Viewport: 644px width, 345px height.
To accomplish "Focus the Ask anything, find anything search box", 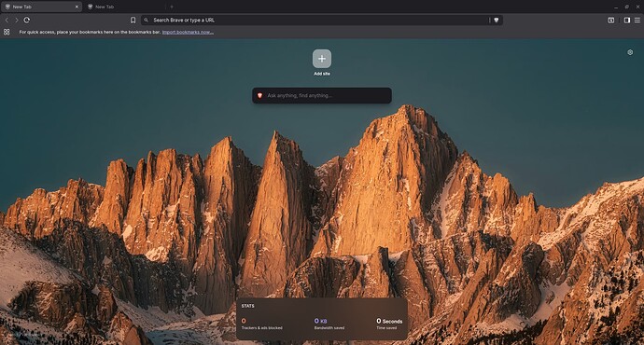I will point(322,96).
